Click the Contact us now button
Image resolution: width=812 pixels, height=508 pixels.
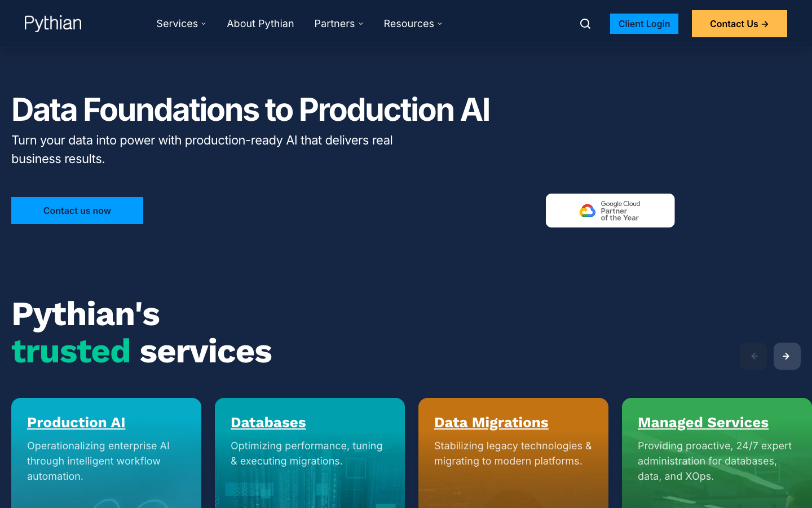pos(77,211)
